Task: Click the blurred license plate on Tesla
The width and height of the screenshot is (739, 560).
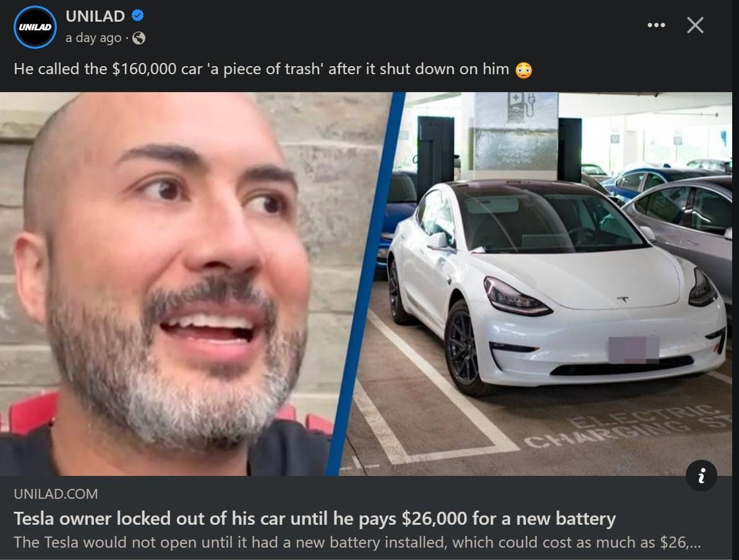Action: pyautogui.click(x=633, y=350)
